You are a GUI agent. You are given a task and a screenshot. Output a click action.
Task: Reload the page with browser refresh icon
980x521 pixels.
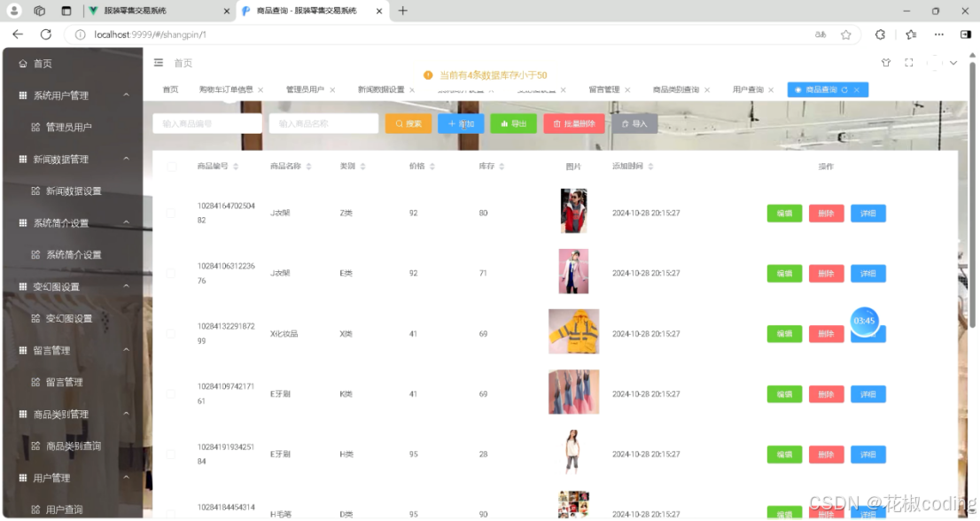click(45, 35)
